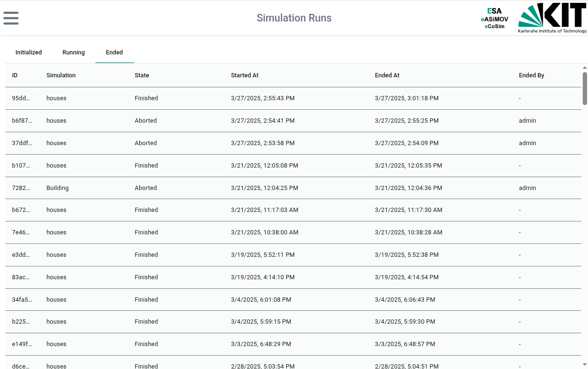Click the scrollbar up arrow
The width and height of the screenshot is (588, 369).
tap(585, 68)
